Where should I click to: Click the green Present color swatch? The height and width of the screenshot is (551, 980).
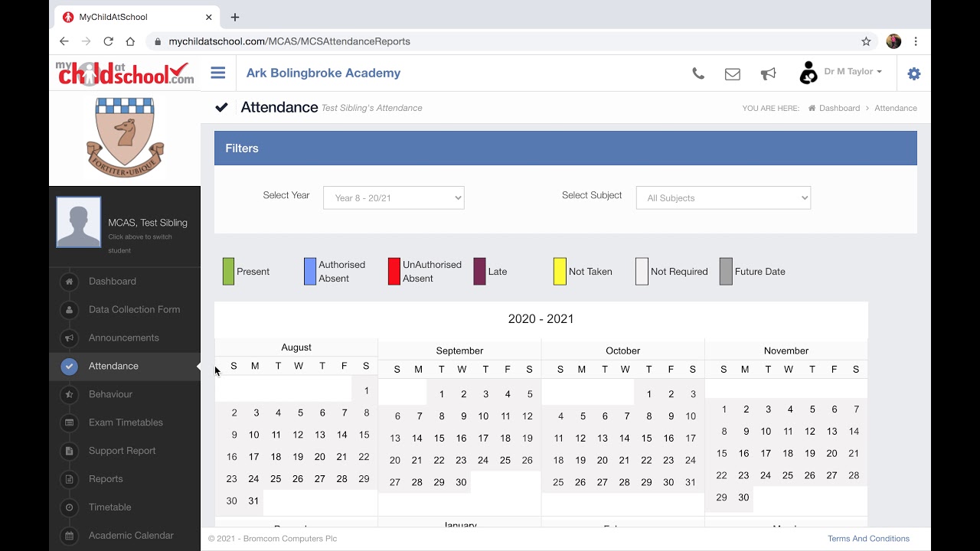pyautogui.click(x=228, y=272)
